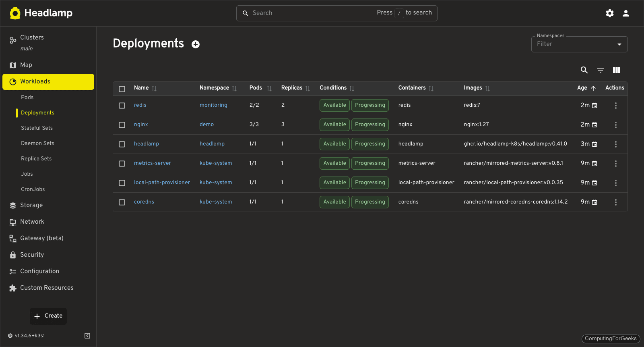Open the monitoring namespace link
644x347 pixels.
coord(213,105)
